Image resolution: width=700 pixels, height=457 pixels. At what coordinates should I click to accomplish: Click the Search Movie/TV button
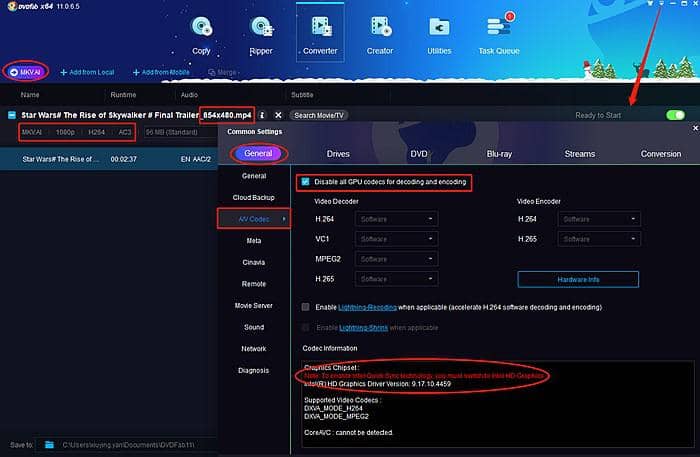tap(318, 115)
